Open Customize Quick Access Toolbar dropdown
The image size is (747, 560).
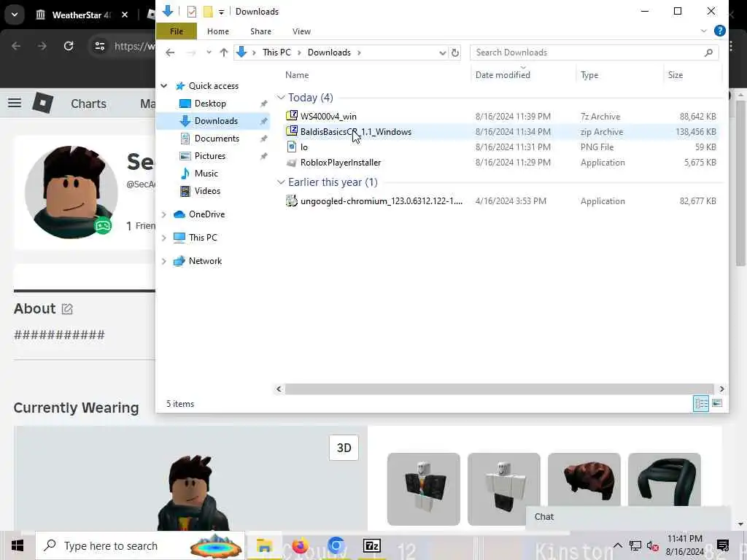222,12
